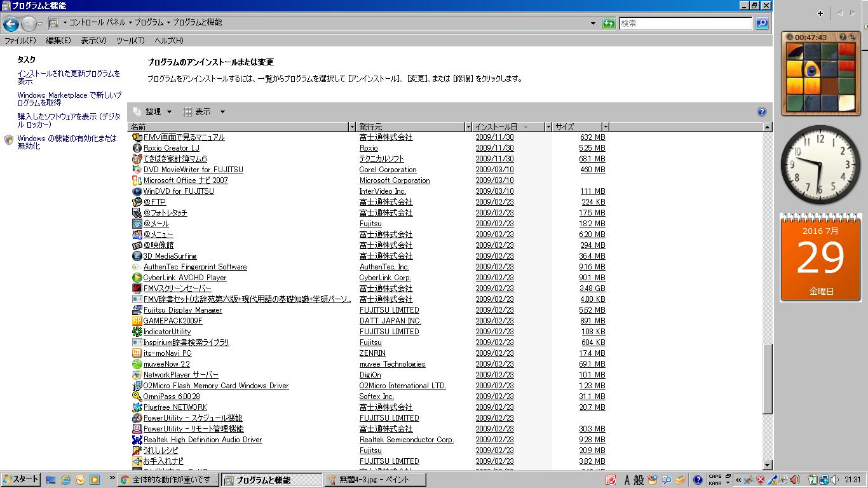Click the 3D MediaSurfing program icon

pyautogui.click(x=137, y=256)
